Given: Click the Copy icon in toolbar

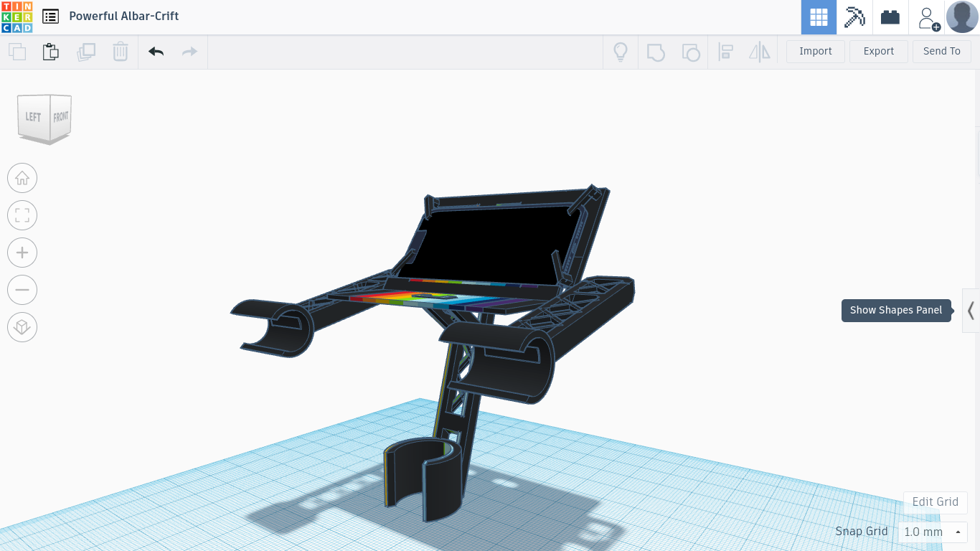Looking at the screenshot, I should [x=17, y=52].
